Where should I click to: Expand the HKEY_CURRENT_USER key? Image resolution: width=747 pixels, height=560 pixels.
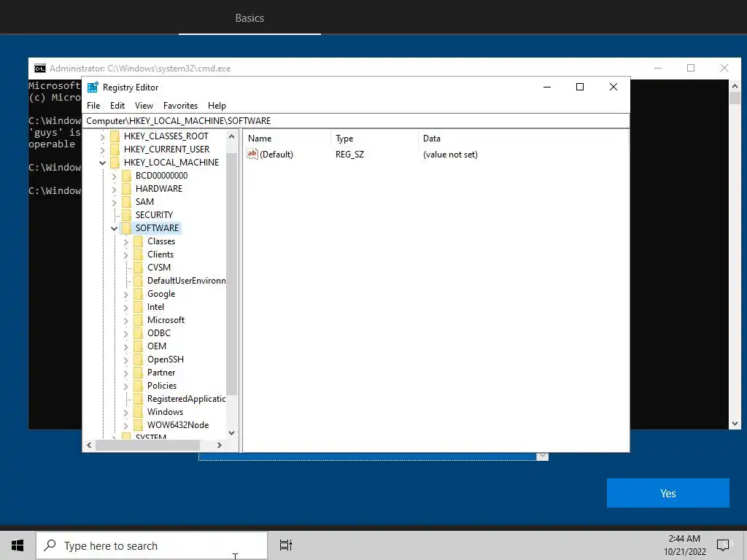click(102, 150)
